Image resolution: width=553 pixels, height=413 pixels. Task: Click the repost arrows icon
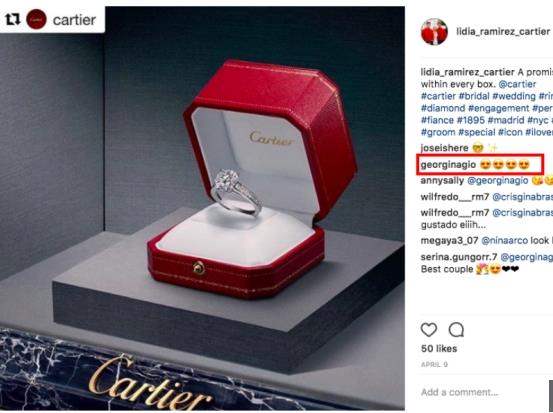click(13, 19)
